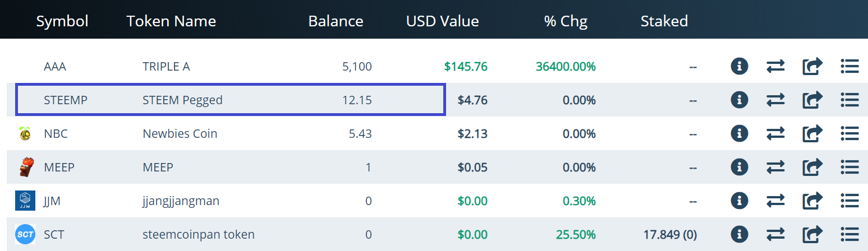This screenshot has height=251, width=868.
Task: Click the Symbol column header
Action: pyautogui.click(x=62, y=21)
